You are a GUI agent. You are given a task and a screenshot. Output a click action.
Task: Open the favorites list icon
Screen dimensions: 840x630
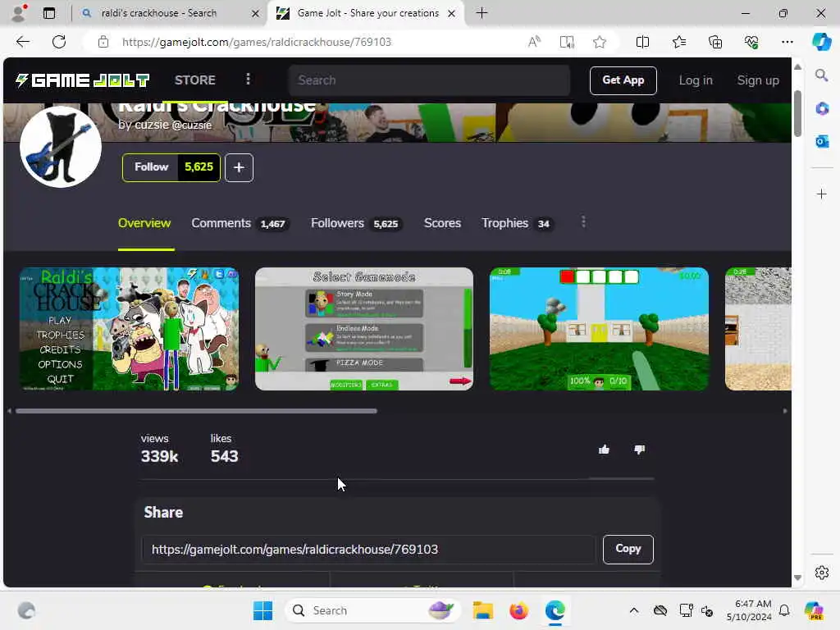(678, 42)
